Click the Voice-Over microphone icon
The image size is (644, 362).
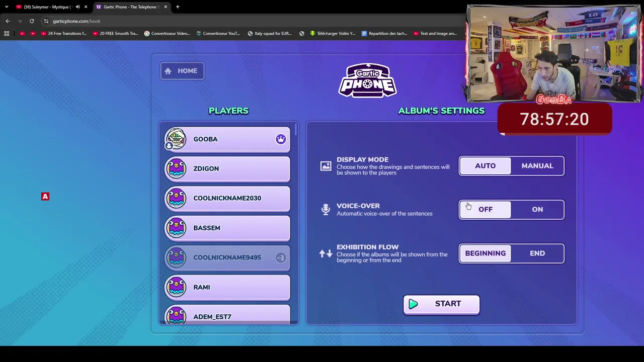coord(326,209)
